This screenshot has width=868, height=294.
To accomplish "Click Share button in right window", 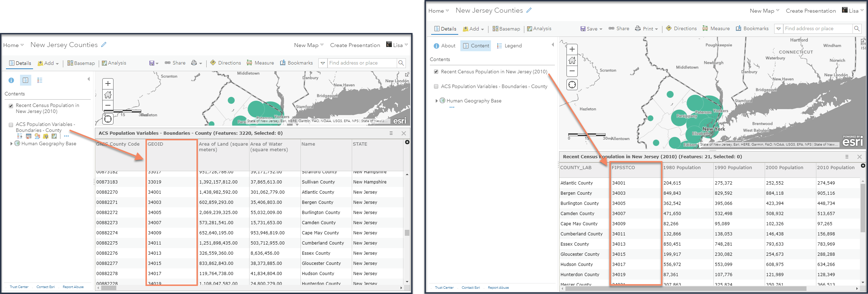I will (619, 28).
